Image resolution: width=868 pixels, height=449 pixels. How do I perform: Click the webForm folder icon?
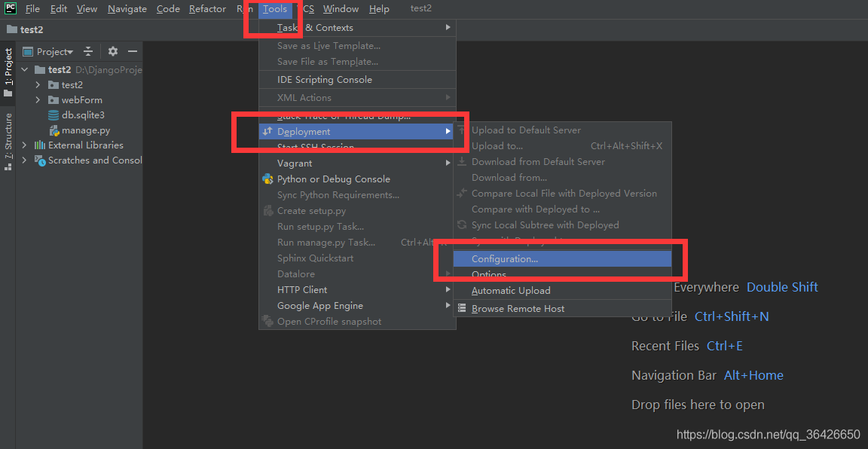[x=53, y=100]
